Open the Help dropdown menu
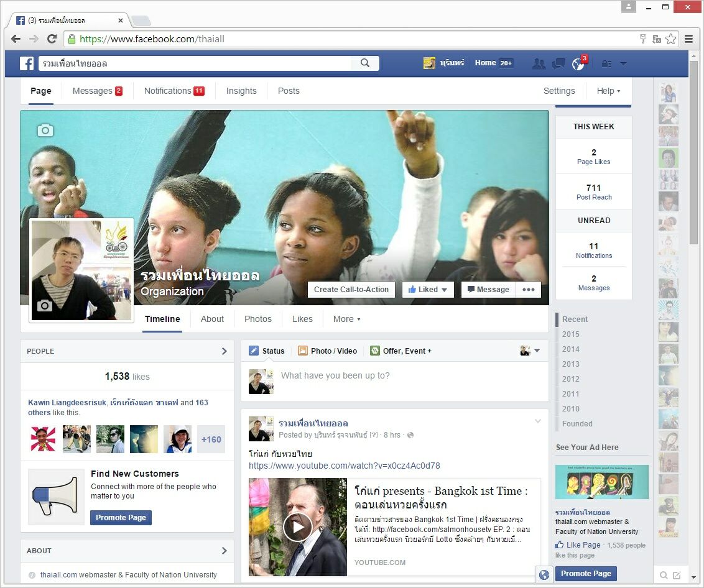 (608, 91)
